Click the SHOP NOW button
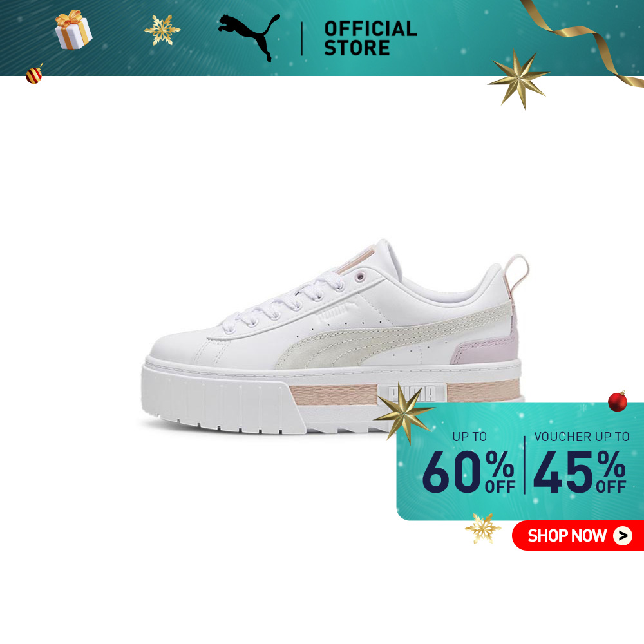This screenshot has height=644, width=644. [578, 536]
